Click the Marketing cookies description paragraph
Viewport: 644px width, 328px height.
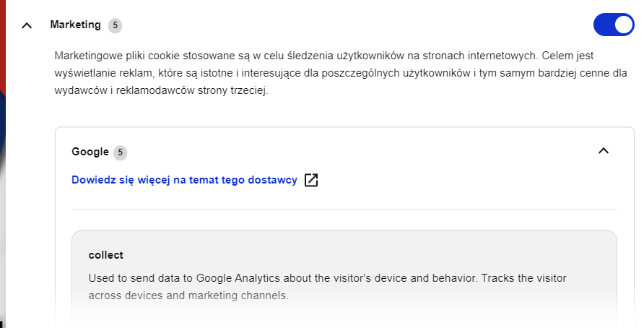pyautogui.click(x=341, y=73)
